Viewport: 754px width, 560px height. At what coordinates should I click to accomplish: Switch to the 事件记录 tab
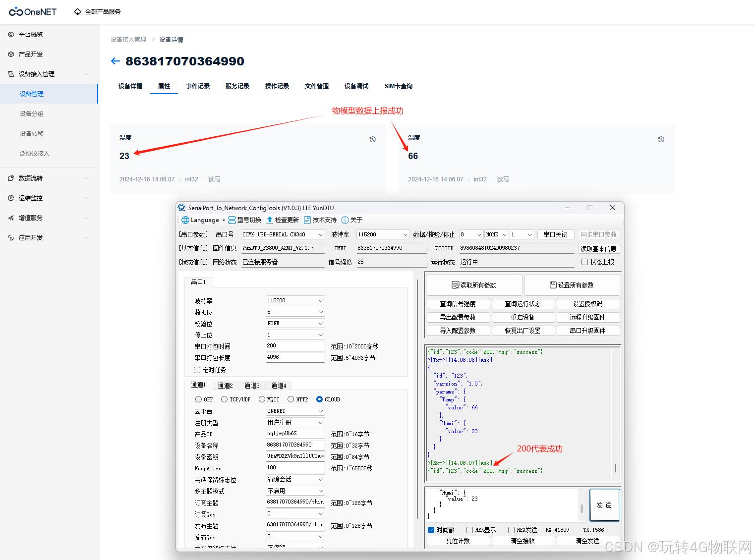pos(198,86)
